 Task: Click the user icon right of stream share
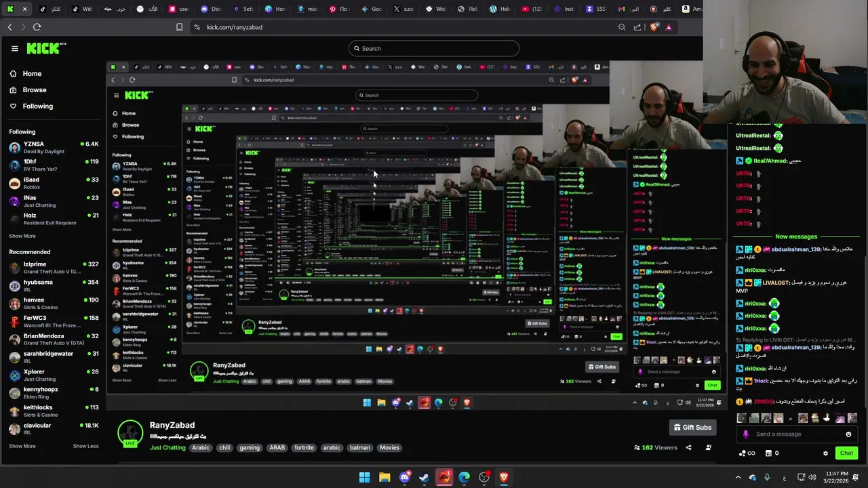[x=709, y=447]
